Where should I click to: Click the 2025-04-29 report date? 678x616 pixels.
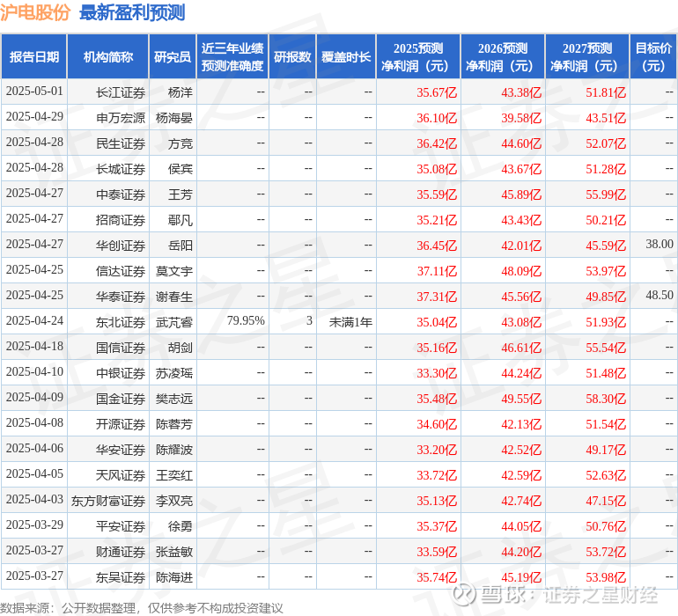coord(34,117)
